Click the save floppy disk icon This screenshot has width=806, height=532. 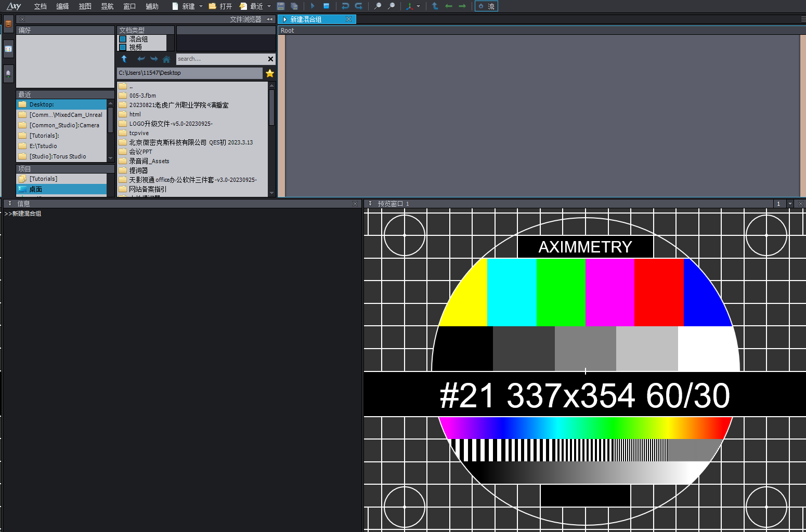[x=281, y=6]
